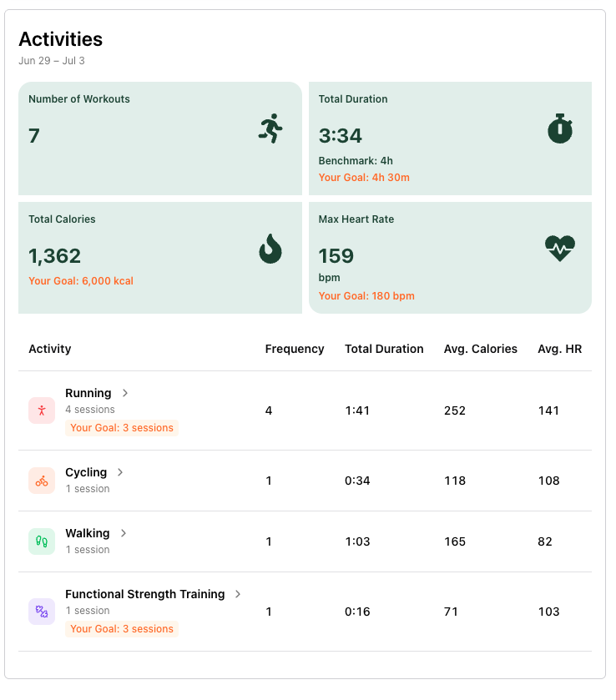This screenshot has height=700, width=616.
Task: Click the green Walking footprints icon
Action: [x=42, y=541]
